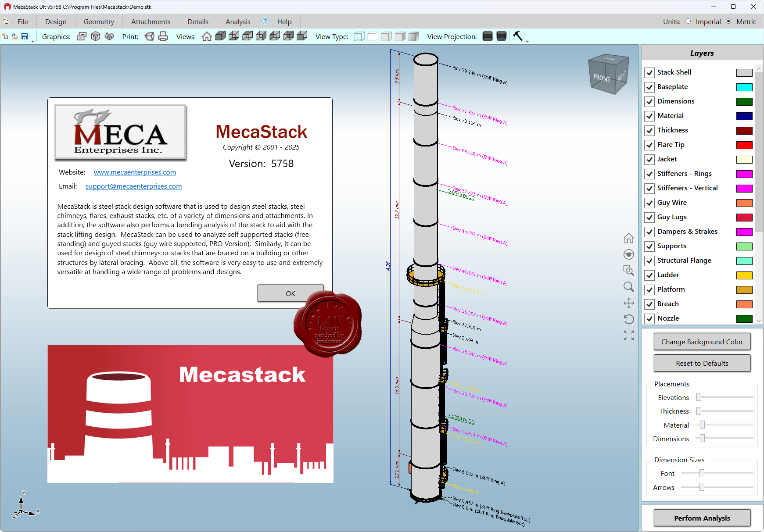Click the Perform Analysis button
The image size is (764, 532).
pyautogui.click(x=702, y=518)
